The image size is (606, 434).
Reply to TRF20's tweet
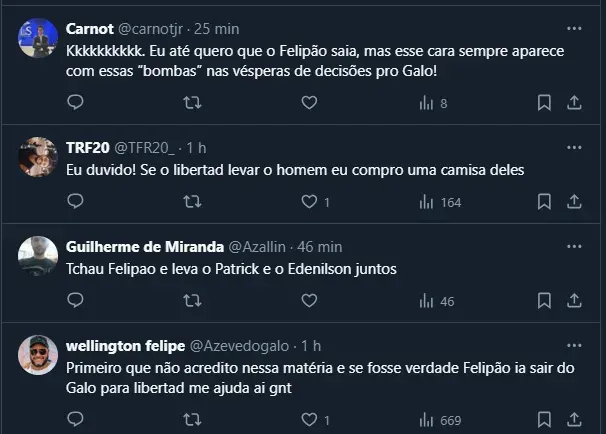click(76, 201)
